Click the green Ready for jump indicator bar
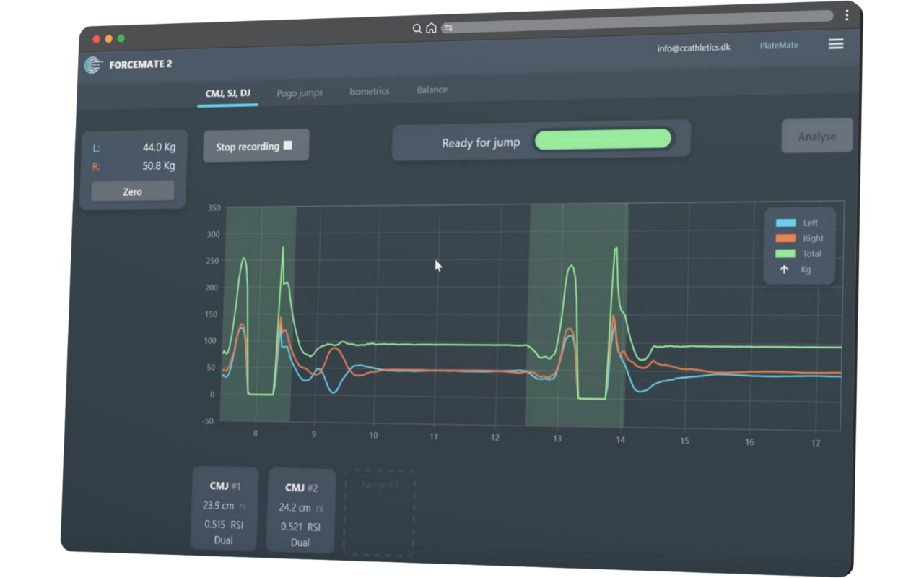The width and height of the screenshot is (924, 578). point(603,139)
